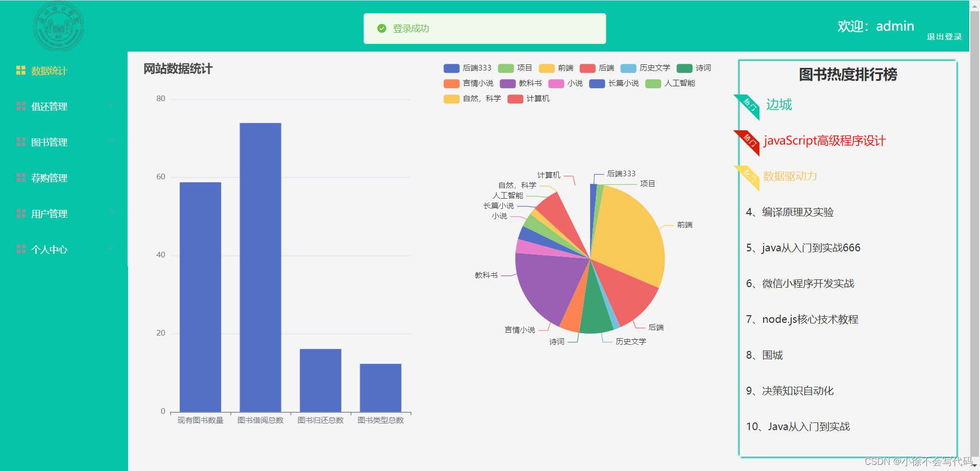980x471 pixels.
Task: Click the 借还管理 grid icon in sidebar
Action: pyautogui.click(x=21, y=106)
